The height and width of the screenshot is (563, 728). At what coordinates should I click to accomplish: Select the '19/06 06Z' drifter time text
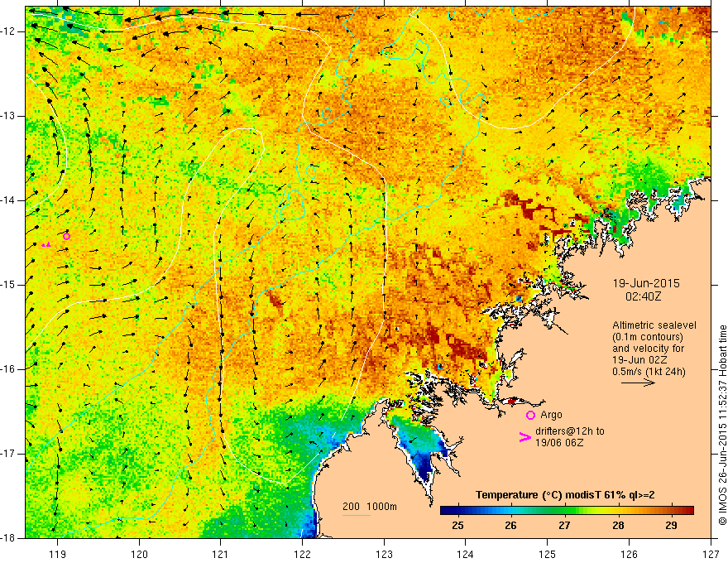(559, 443)
